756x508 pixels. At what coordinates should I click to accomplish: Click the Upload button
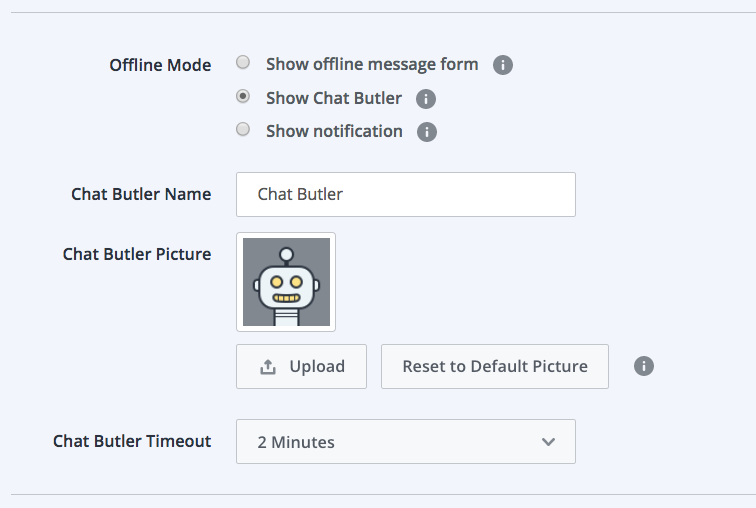(301, 366)
